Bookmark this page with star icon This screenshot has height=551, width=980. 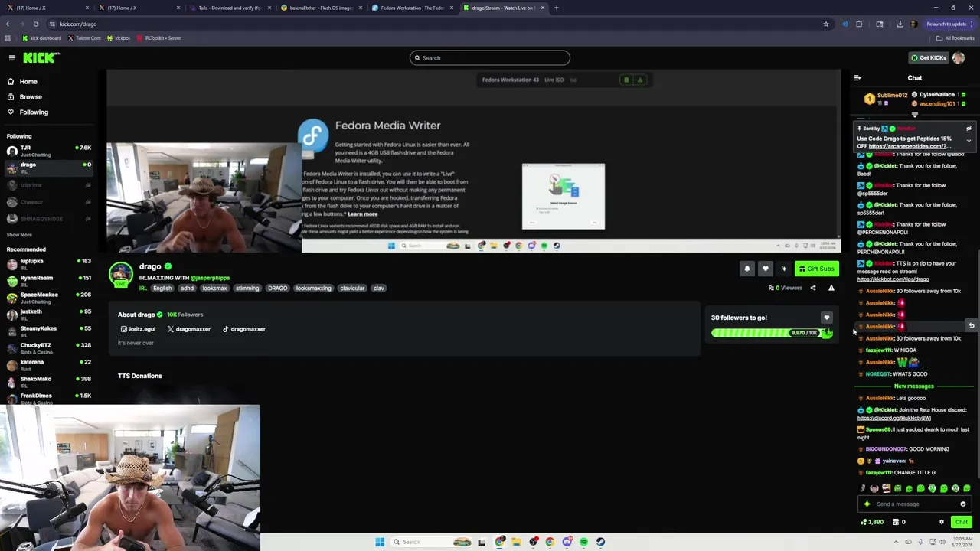pos(825,24)
